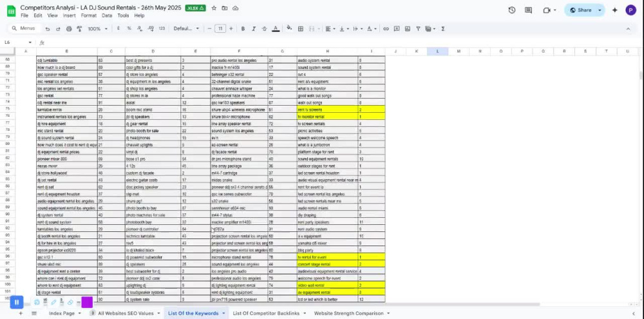Open horizontal align dropdown

pyautogui.click(x=330, y=29)
